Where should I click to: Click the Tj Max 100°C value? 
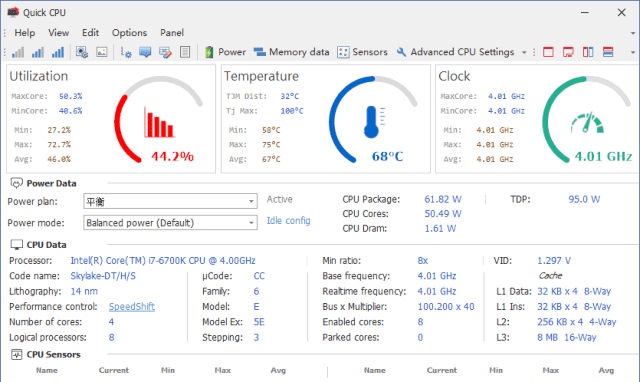point(292,111)
